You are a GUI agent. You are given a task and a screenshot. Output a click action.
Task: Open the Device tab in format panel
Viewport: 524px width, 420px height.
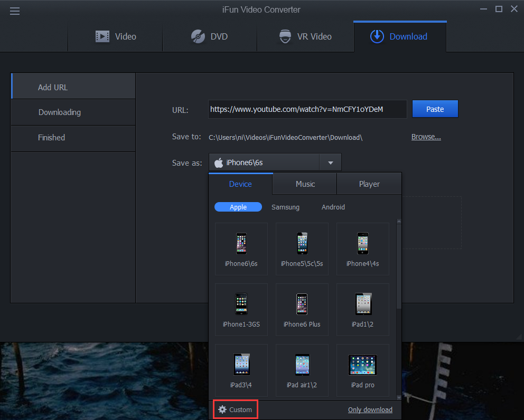point(240,184)
